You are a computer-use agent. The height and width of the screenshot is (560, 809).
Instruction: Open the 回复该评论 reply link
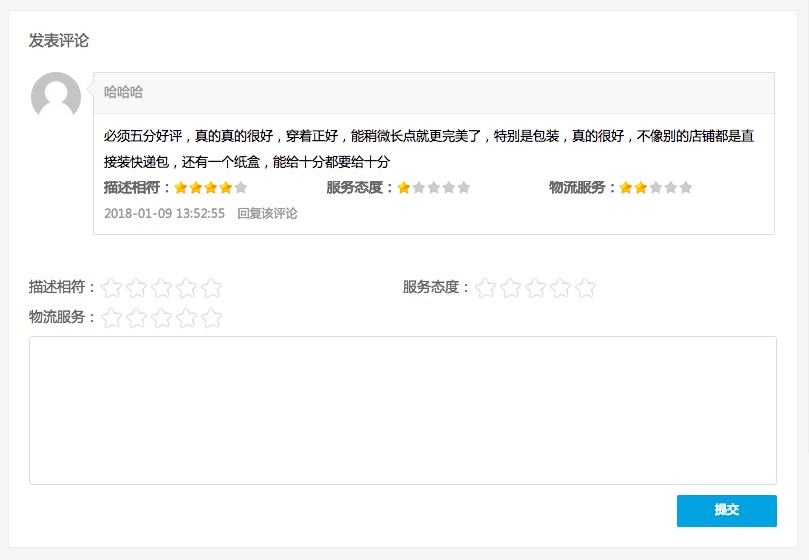coord(267,213)
